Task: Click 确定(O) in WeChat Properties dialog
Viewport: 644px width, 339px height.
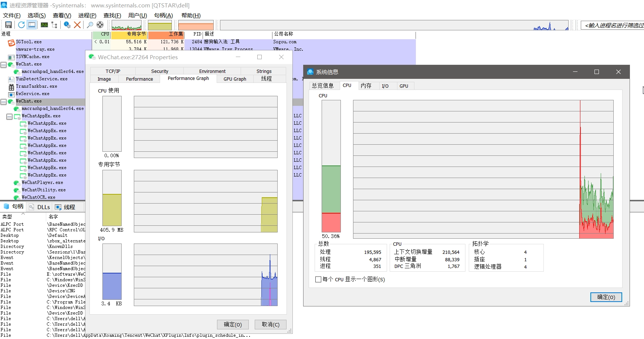Action: click(233, 325)
